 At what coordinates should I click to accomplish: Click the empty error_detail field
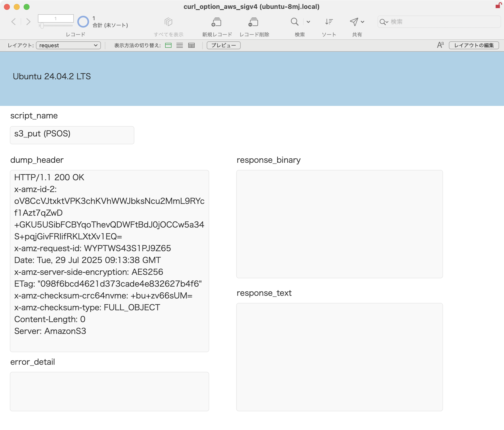[x=110, y=392]
